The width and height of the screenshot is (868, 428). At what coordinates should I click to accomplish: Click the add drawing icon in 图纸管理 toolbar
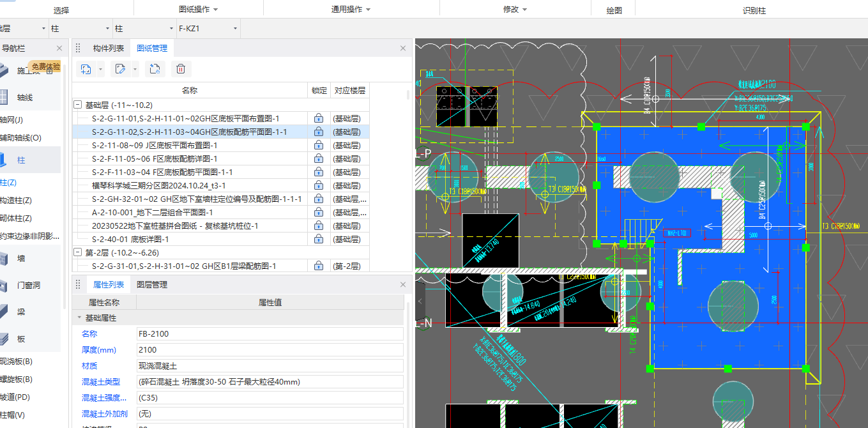coord(86,69)
